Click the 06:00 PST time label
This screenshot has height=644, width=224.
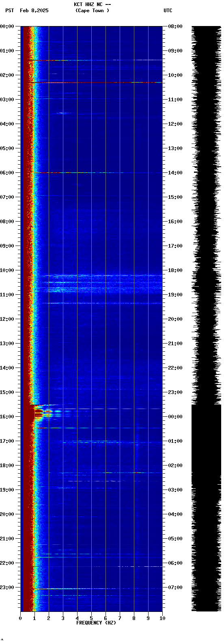pyautogui.click(x=7, y=173)
